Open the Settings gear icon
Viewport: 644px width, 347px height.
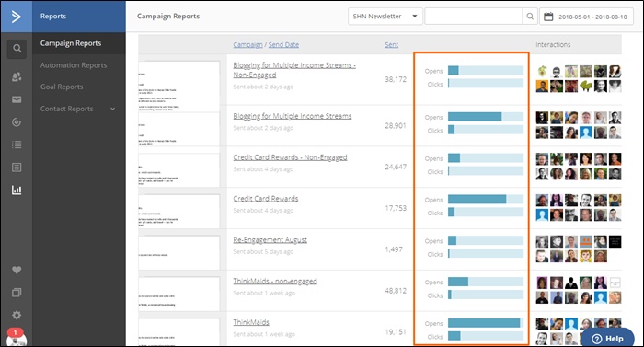click(17, 316)
